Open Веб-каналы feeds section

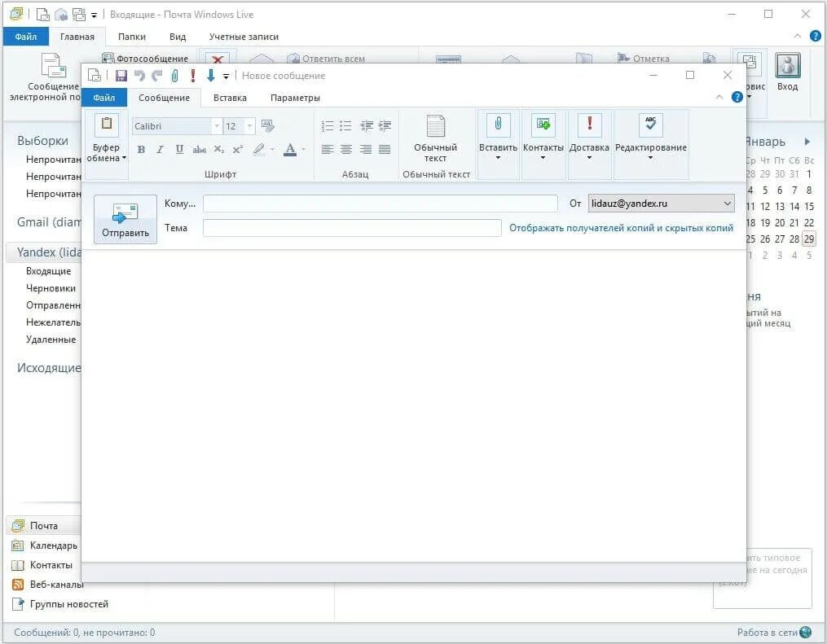[x=47, y=585]
